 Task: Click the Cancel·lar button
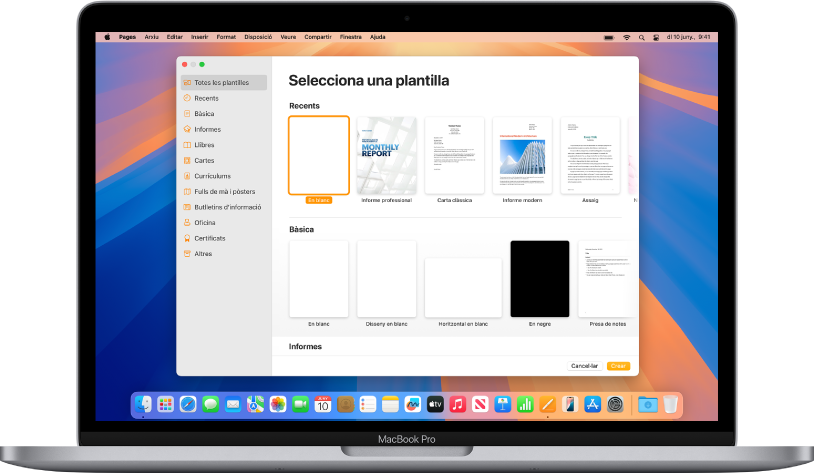(x=585, y=366)
